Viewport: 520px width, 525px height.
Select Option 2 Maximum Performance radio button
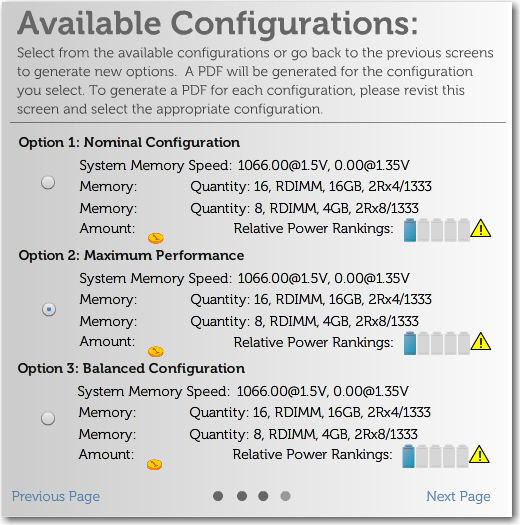point(49,309)
